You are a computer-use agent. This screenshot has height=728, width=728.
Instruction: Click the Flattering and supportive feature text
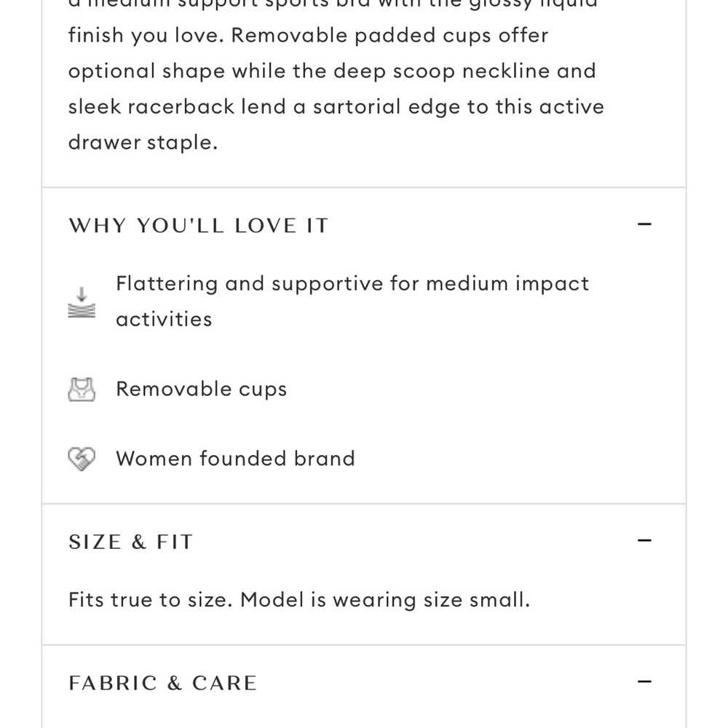pyautogui.click(x=352, y=301)
